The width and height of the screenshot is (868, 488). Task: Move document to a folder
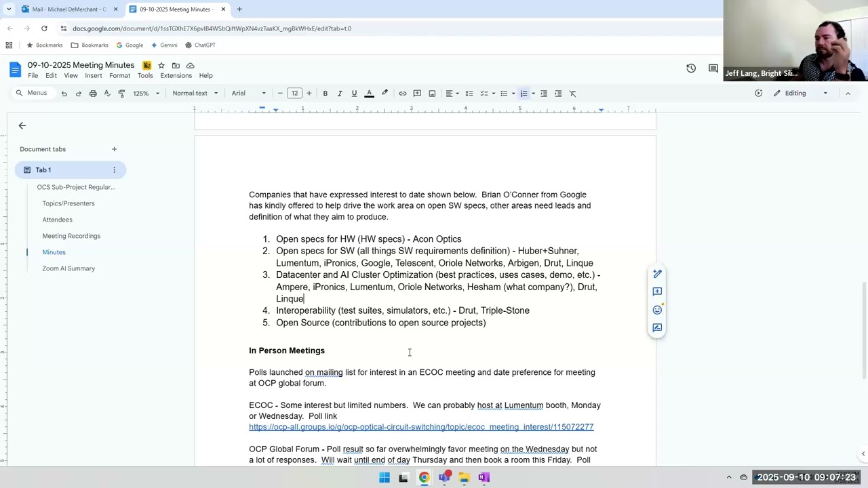(x=176, y=65)
